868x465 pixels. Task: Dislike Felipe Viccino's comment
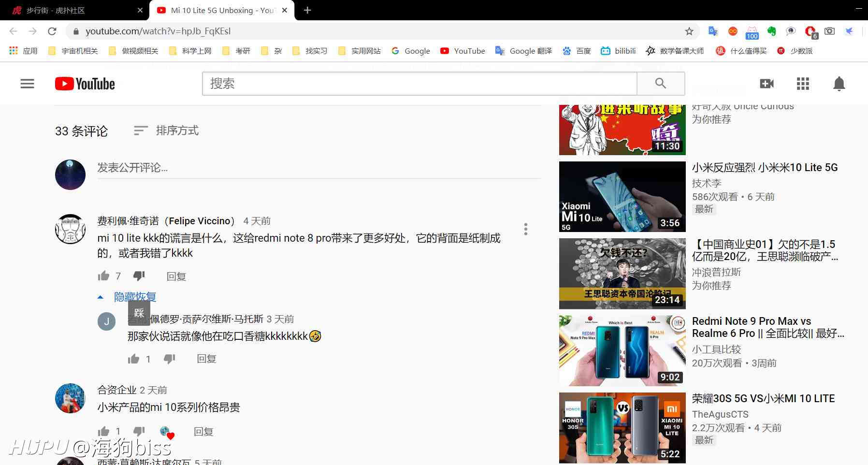pyautogui.click(x=139, y=276)
